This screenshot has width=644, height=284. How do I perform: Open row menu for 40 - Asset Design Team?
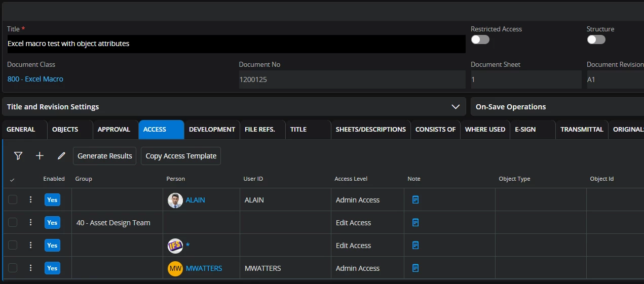(30, 223)
